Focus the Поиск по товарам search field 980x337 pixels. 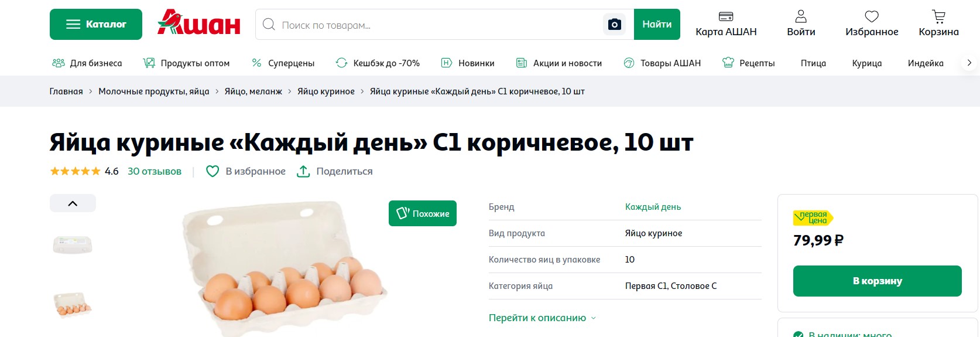[x=439, y=25]
